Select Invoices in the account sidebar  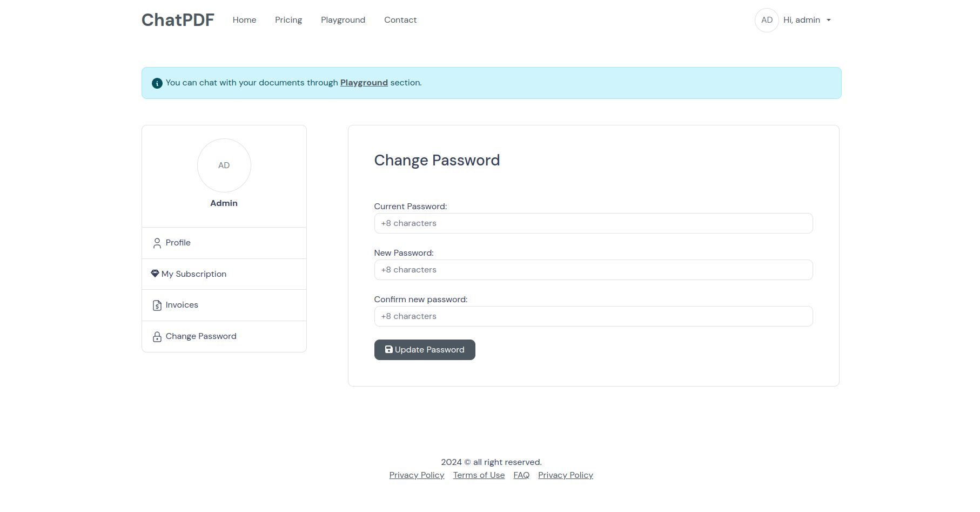click(224, 305)
